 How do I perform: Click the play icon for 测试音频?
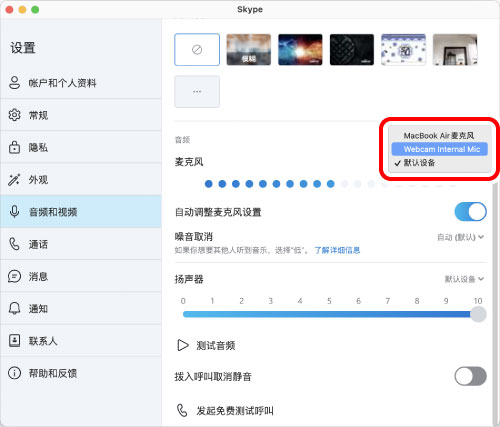(182, 345)
